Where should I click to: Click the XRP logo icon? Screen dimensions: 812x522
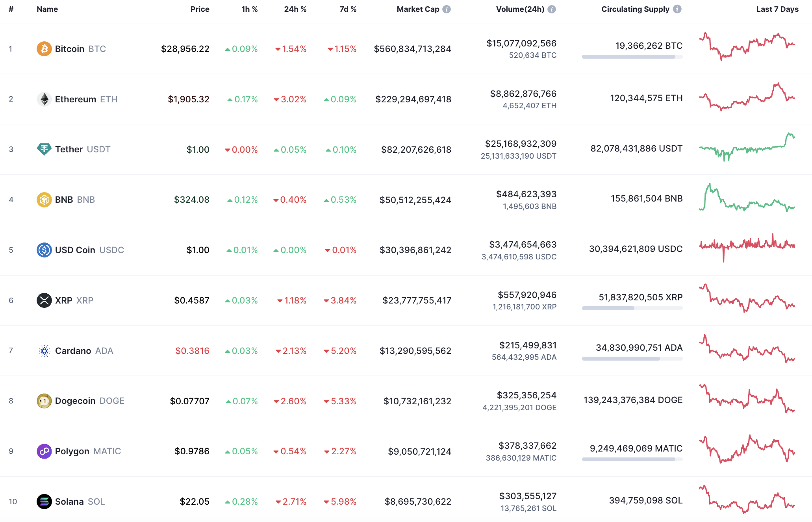click(x=44, y=300)
